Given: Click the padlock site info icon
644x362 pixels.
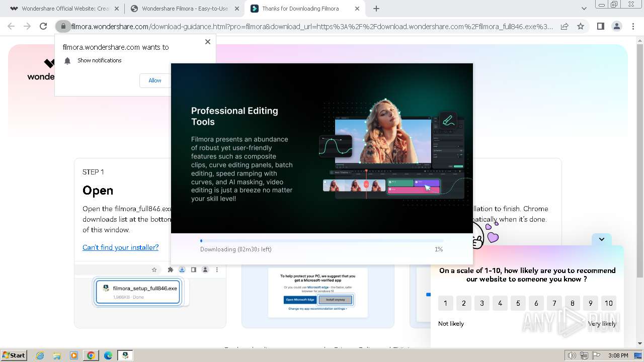Looking at the screenshot, I should coord(63,26).
